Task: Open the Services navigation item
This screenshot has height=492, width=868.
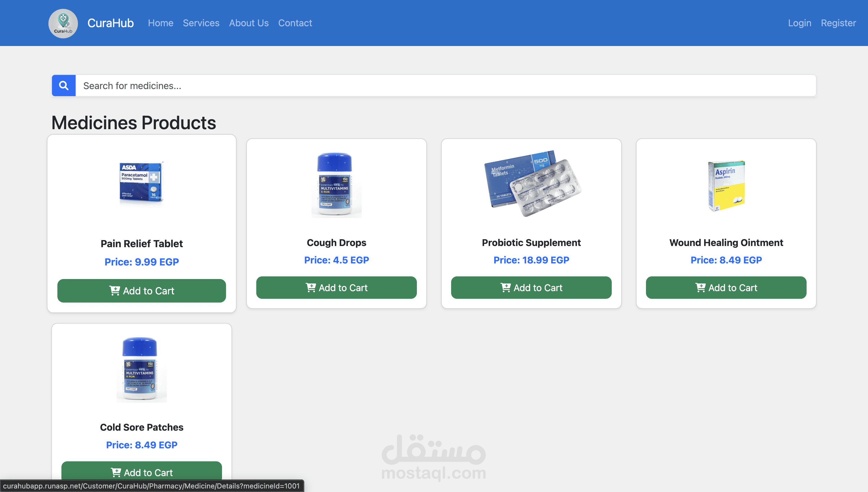Action: [x=201, y=23]
